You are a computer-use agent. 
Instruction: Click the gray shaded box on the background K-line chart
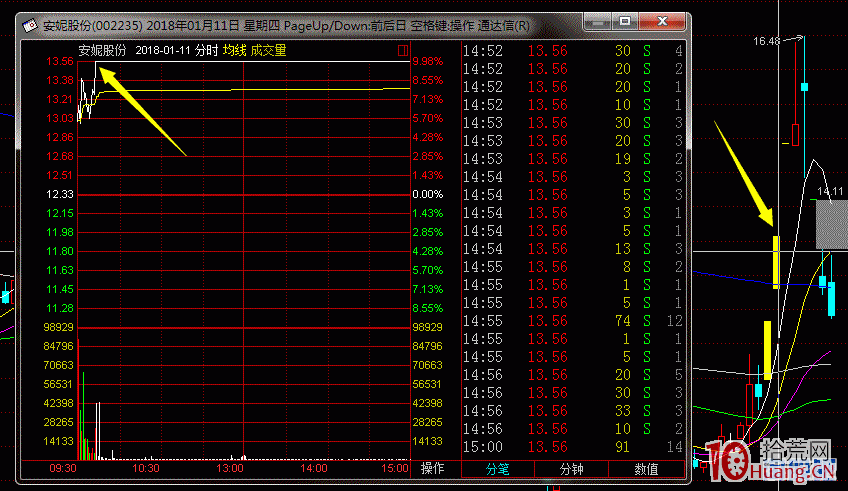[x=832, y=224]
